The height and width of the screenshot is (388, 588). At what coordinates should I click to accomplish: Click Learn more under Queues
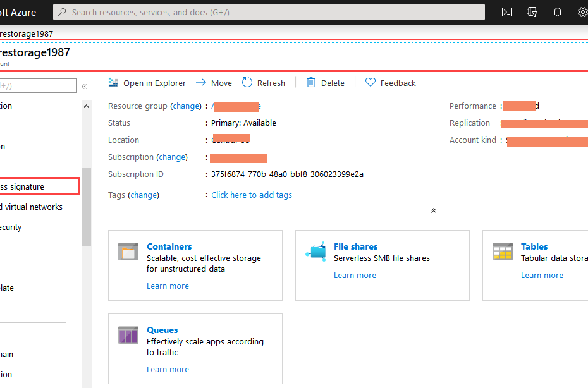(x=168, y=369)
